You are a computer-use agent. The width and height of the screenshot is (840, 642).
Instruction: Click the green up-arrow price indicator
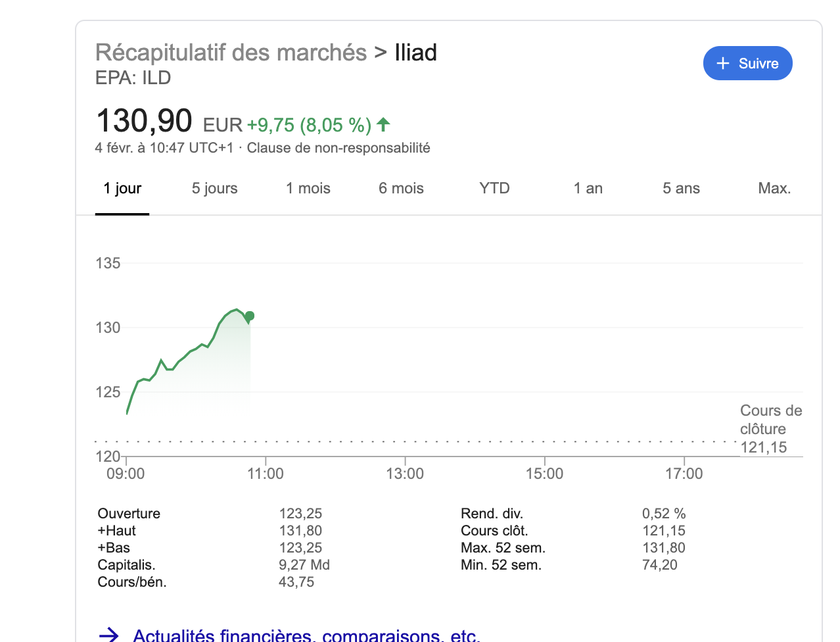coord(384,124)
